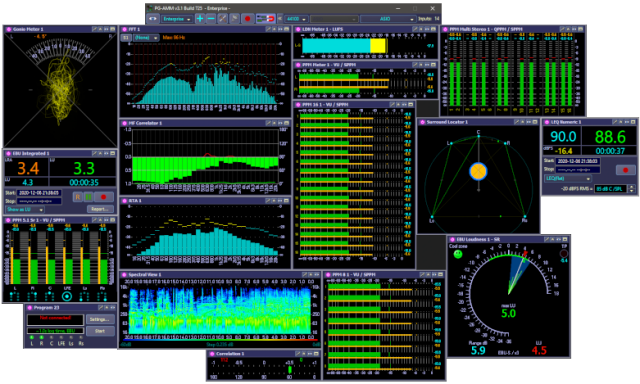Image resolution: width=640 pixels, height=384 pixels.
Task: Toggle the L channel LED in Program 23
Action: click(x=32, y=337)
